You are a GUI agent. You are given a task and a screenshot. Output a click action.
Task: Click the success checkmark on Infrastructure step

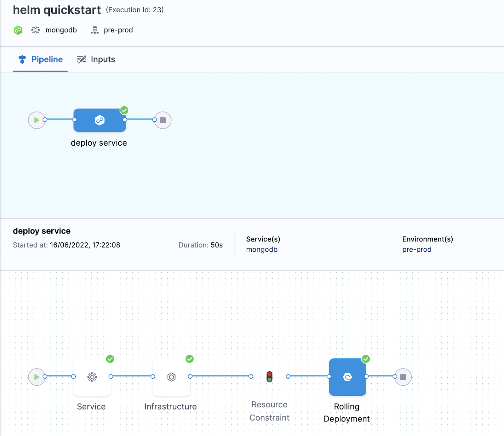[190, 359]
